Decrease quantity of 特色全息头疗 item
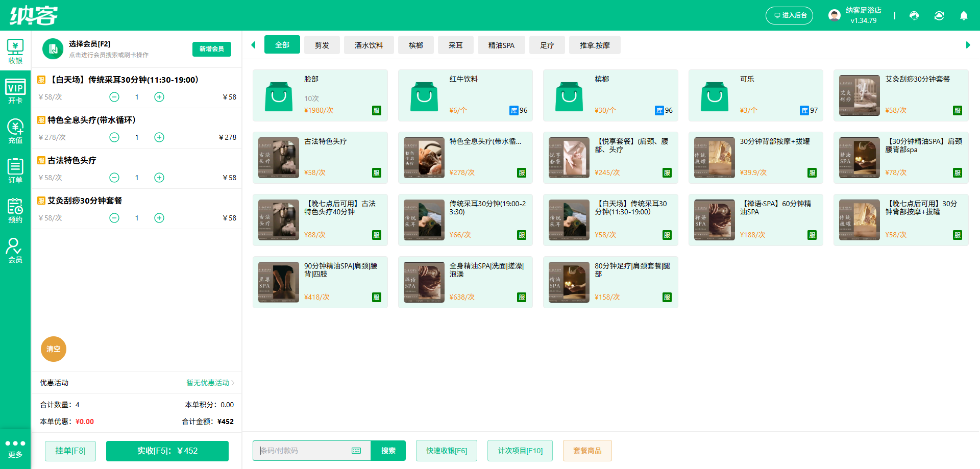Viewport: 980px width, 469px height. point(114,137)
